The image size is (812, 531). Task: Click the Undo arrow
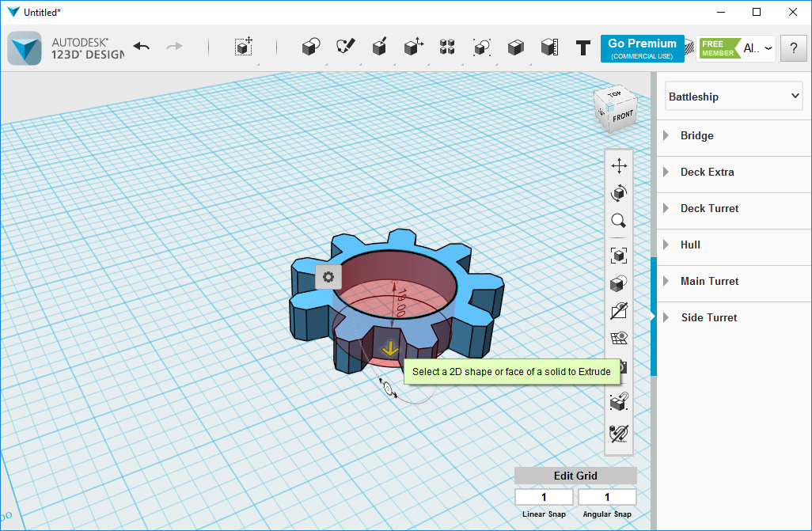click(142, 47)
